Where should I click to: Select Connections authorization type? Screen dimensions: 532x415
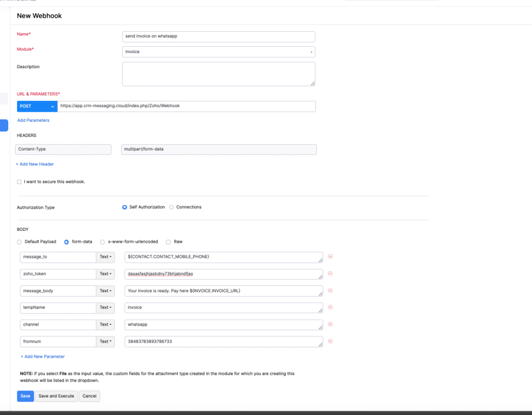click(x=172, y=207)
